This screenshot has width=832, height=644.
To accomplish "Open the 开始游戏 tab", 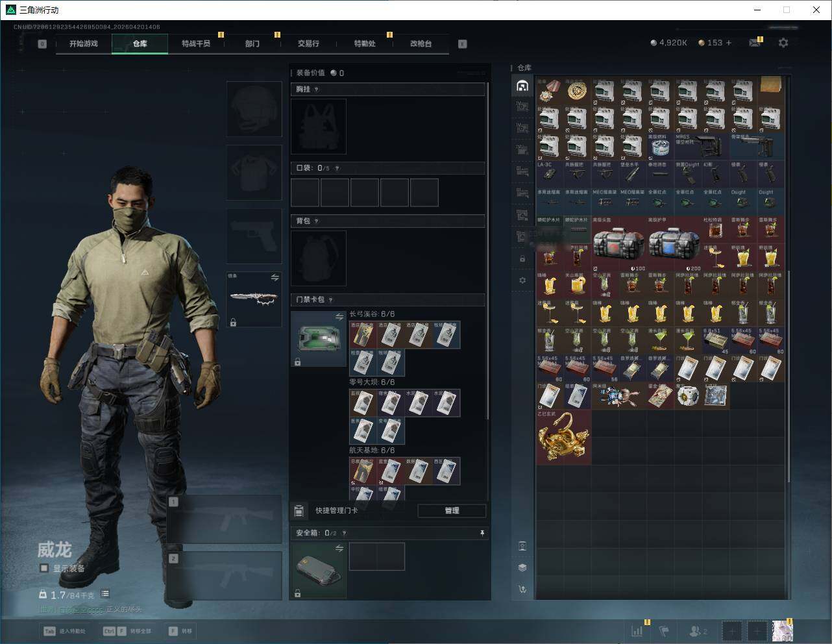I will click(84, 43).
